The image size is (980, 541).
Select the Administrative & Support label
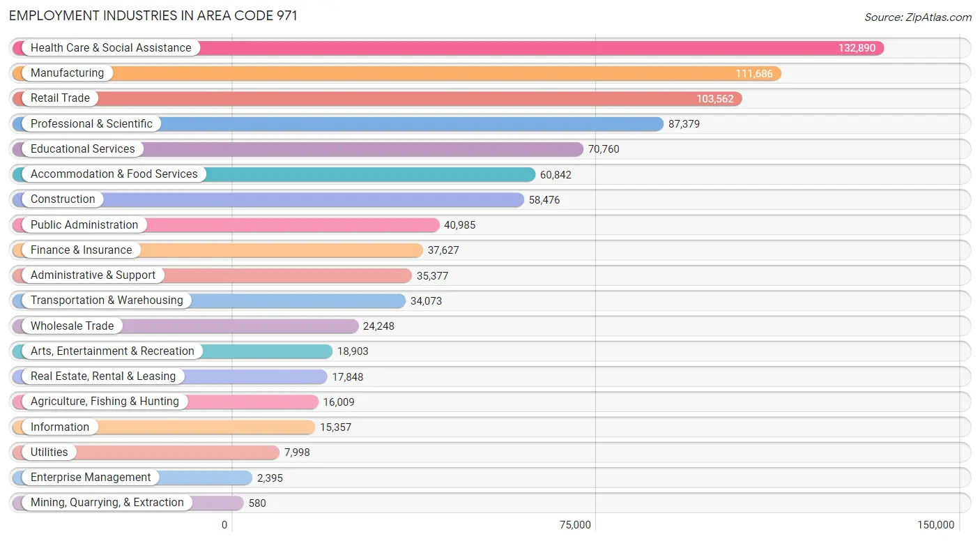[x=93, y=275]
